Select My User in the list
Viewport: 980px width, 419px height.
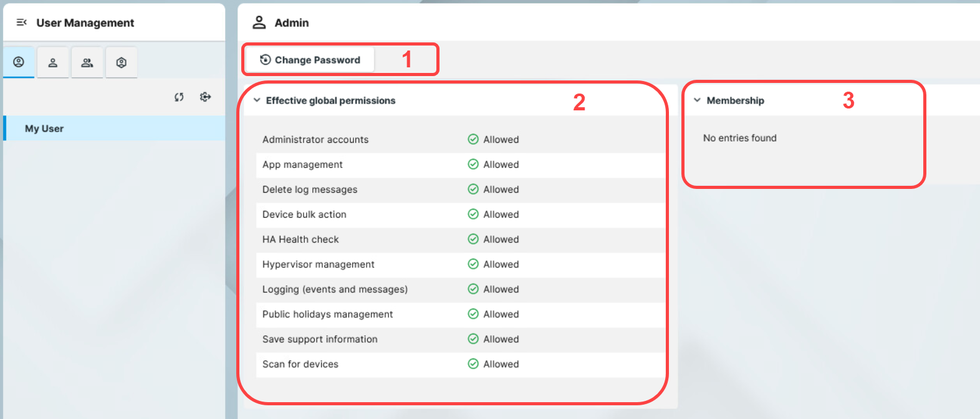coord(44,128)
